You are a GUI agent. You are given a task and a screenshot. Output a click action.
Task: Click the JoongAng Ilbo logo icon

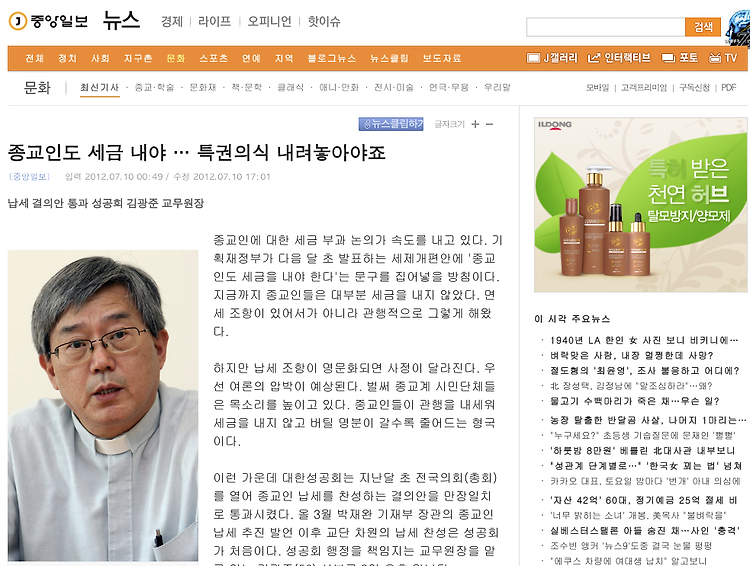[18, 21]
